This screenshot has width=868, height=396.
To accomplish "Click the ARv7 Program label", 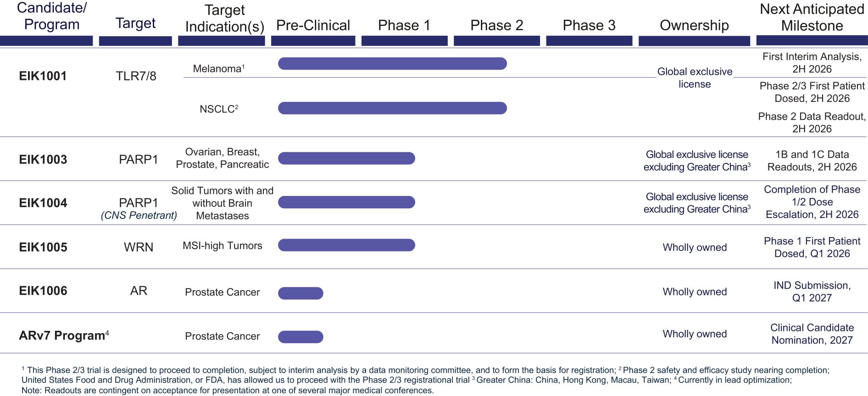I will coord(62,335).
